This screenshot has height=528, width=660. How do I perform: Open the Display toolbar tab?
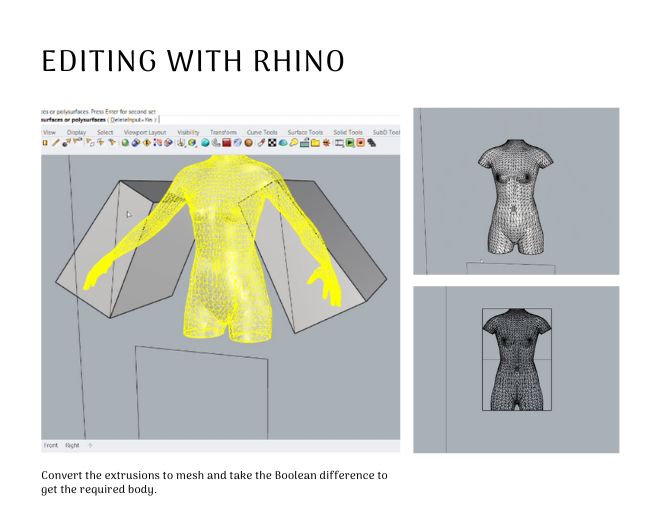pos(76,132)
